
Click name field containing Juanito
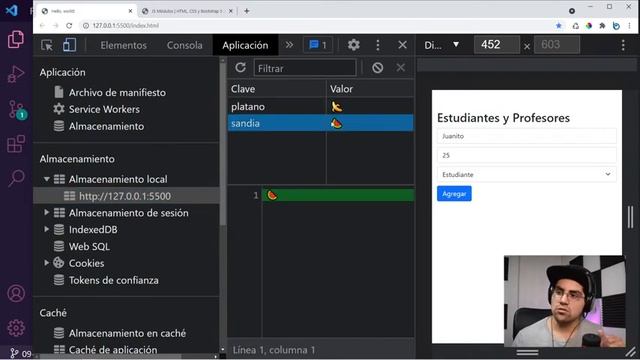tap(527, 136)
